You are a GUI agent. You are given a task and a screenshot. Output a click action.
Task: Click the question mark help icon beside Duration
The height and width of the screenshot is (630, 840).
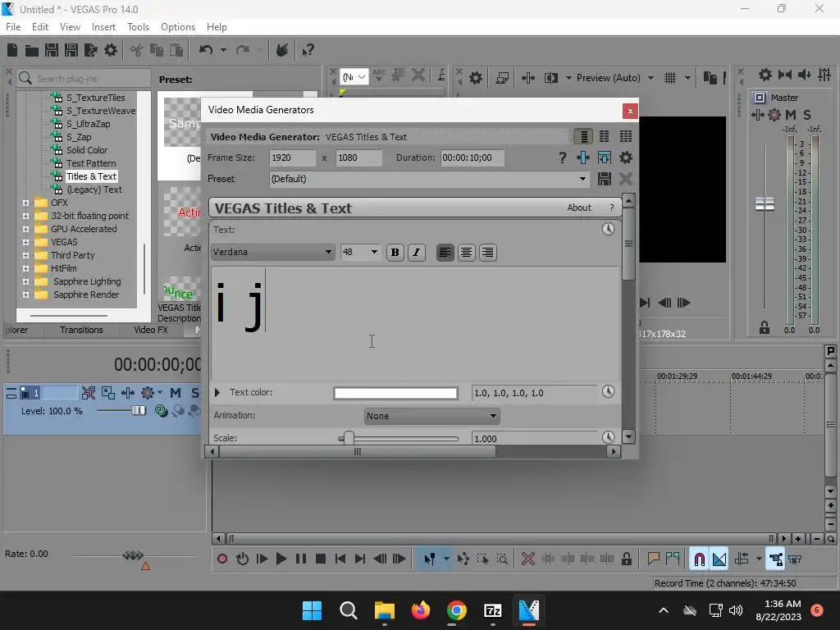point(562,157)
